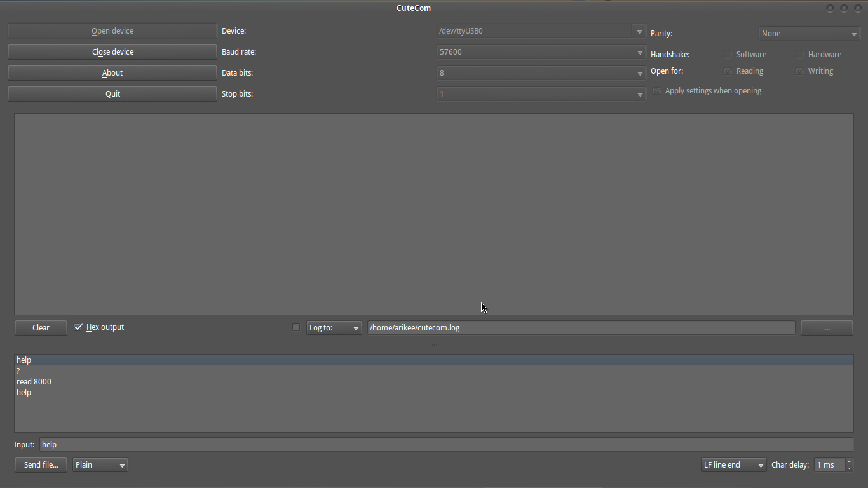The height and width of the screenshot is (488, 868).
Task: Click the Input text field containing help
Action: pos(446,445)
